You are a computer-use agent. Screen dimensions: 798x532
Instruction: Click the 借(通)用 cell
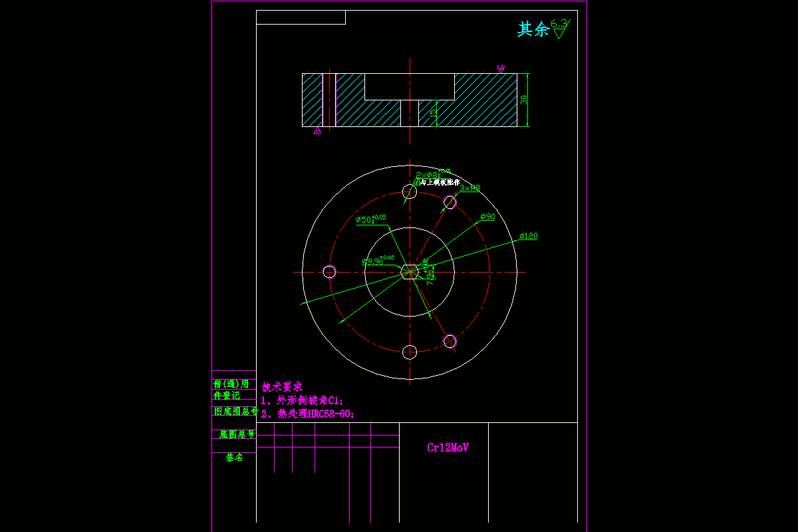point(231,384)
